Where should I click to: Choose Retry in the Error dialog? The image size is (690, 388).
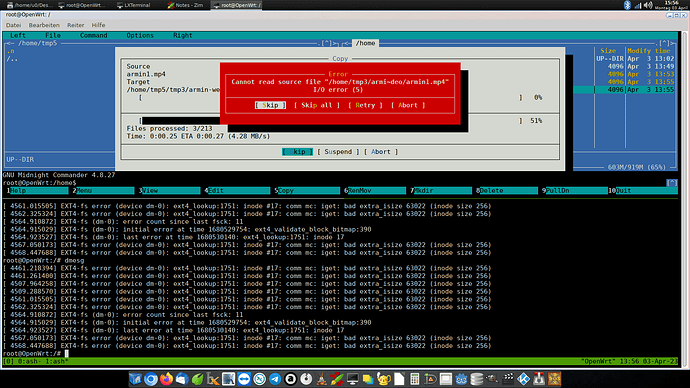pos(365,105)
